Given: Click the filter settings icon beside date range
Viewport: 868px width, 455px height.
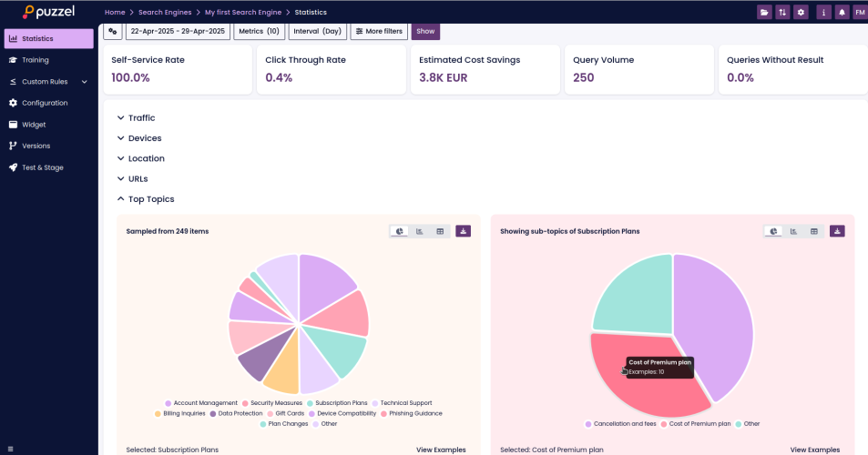Looking at the screenshot, I should pyautogui.click(x=112, y=31).
